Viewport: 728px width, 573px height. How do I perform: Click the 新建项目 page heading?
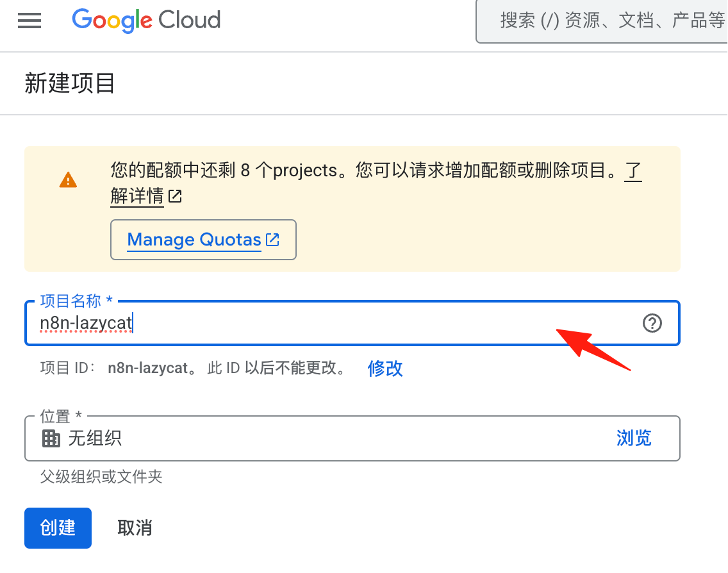tap(70, 83)
